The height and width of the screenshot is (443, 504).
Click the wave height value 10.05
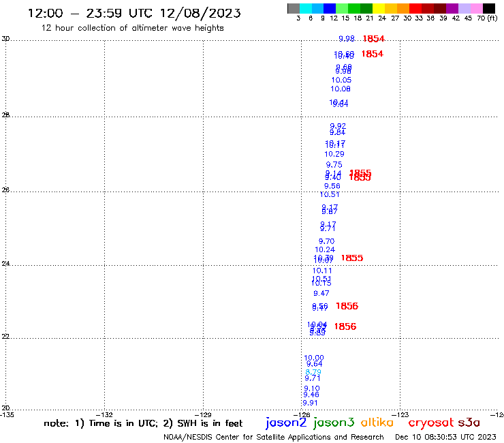click(x=341, y=80)
